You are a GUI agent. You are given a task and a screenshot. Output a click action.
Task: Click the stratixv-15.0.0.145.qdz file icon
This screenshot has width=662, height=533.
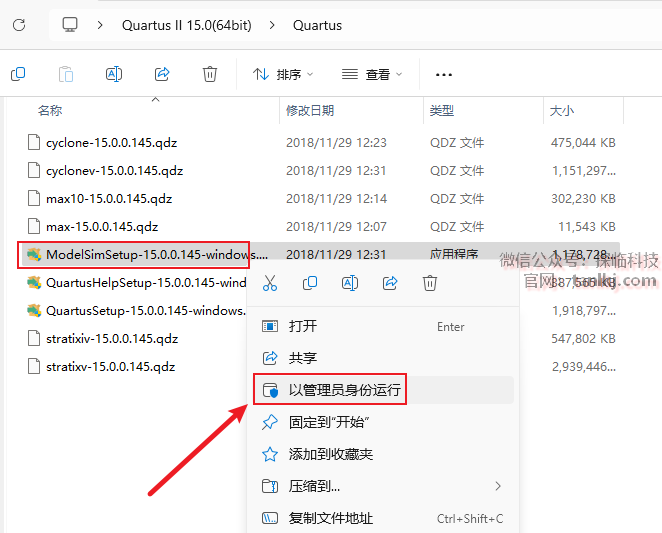(x=34, y=366)
